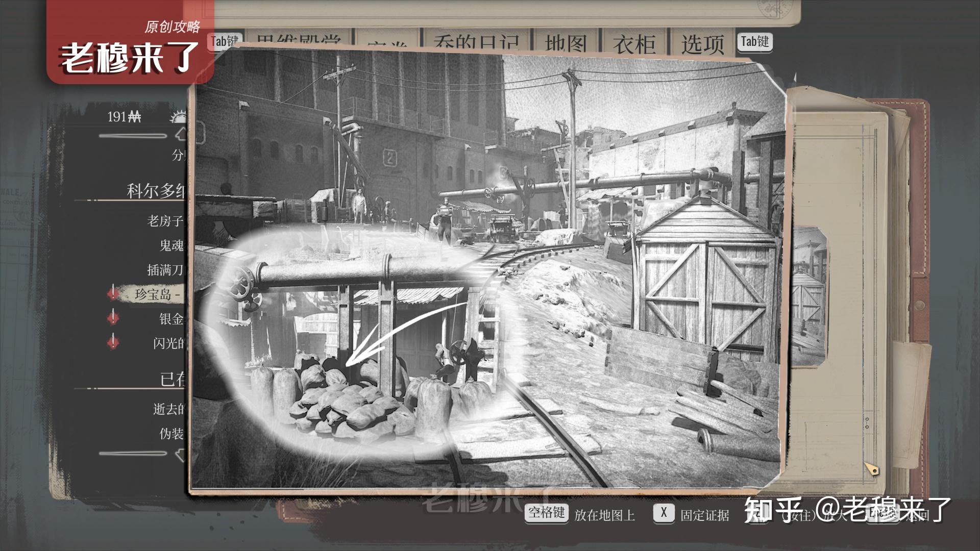Click red exclamation marker beside 银金

coord(113,318)
